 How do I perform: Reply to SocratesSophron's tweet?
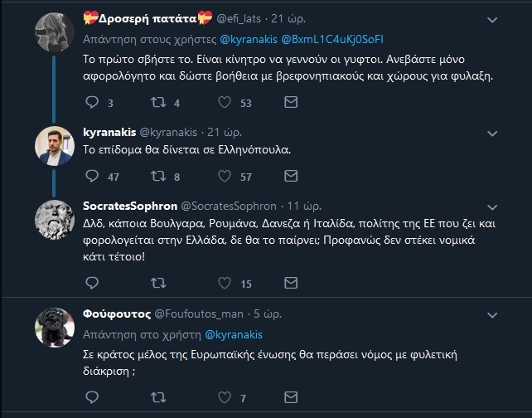tap(93, 284)
